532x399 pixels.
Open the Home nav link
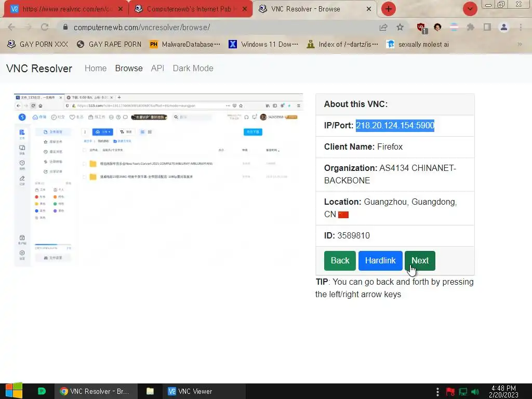96,68
